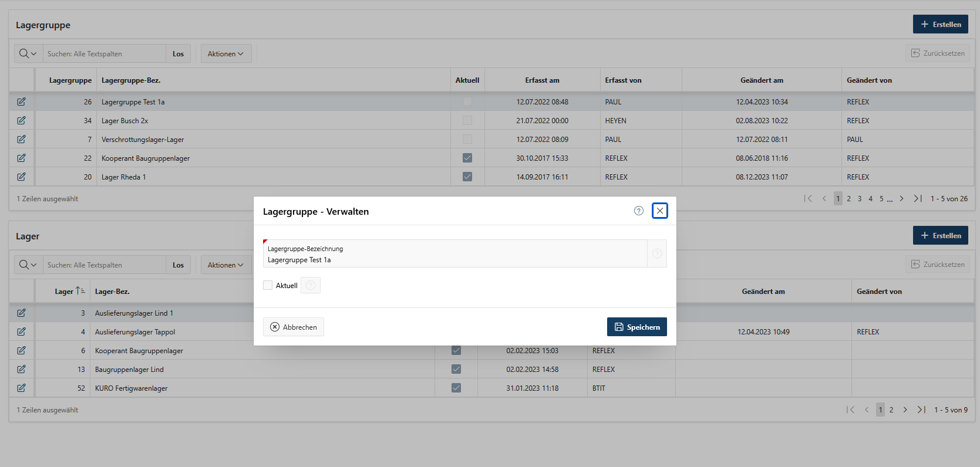Image resolution: width=980 pixels, height=467 pixels.
Task: Go to next page in Lagergruppe pagination
Action: (901, 199)
